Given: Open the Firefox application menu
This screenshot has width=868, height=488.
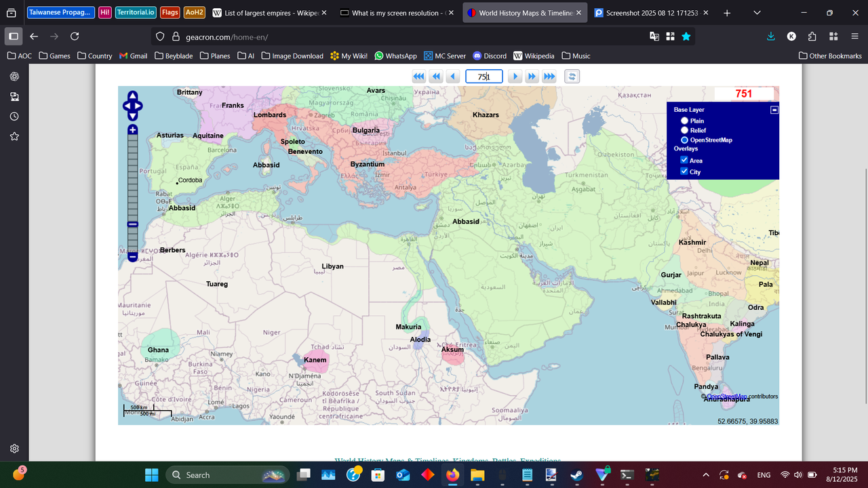Looking at the screenshot, I should [x=854, y=37].
